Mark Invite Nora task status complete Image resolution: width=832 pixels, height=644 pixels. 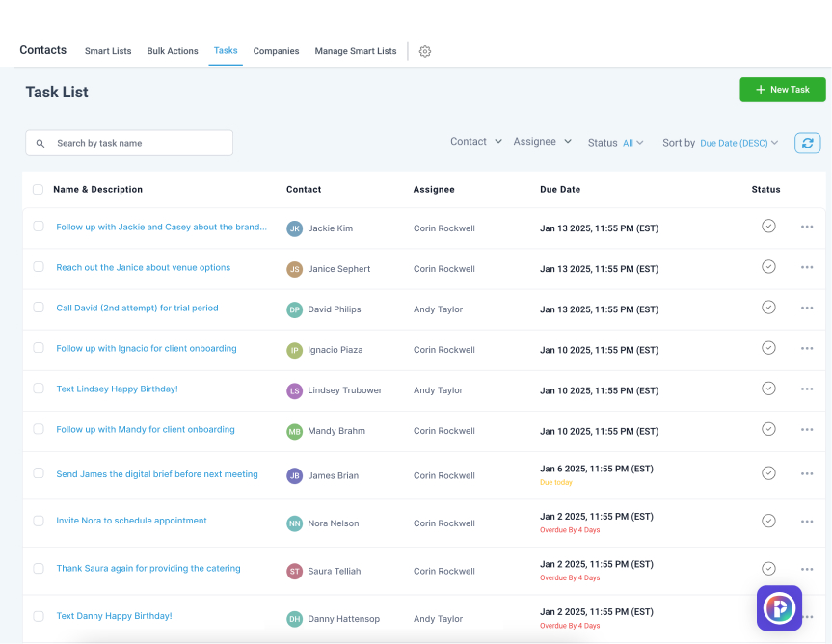pyautogui.click(x=768, y=521)
